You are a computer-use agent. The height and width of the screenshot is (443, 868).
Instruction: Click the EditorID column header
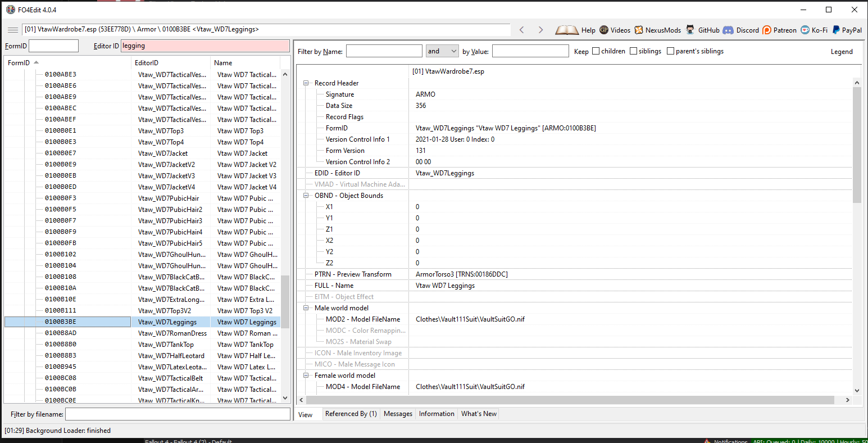point(171,63)
